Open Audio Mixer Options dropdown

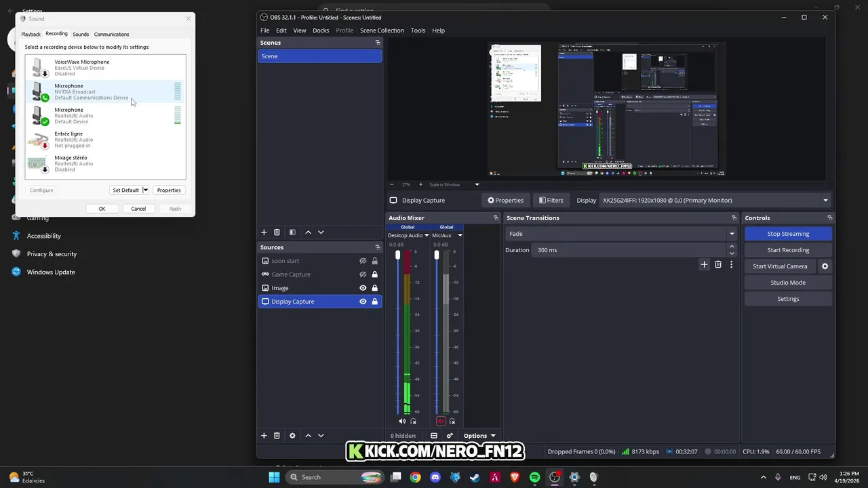[x=479, y=436]
